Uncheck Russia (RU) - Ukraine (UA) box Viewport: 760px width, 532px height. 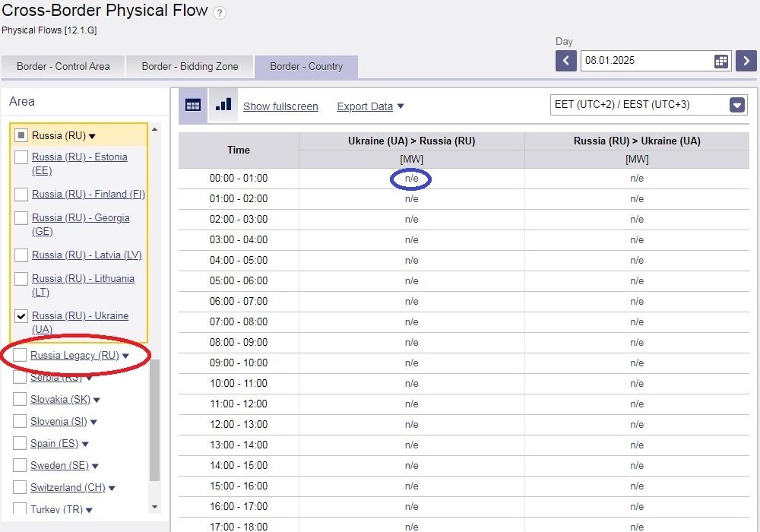[21, 316]
